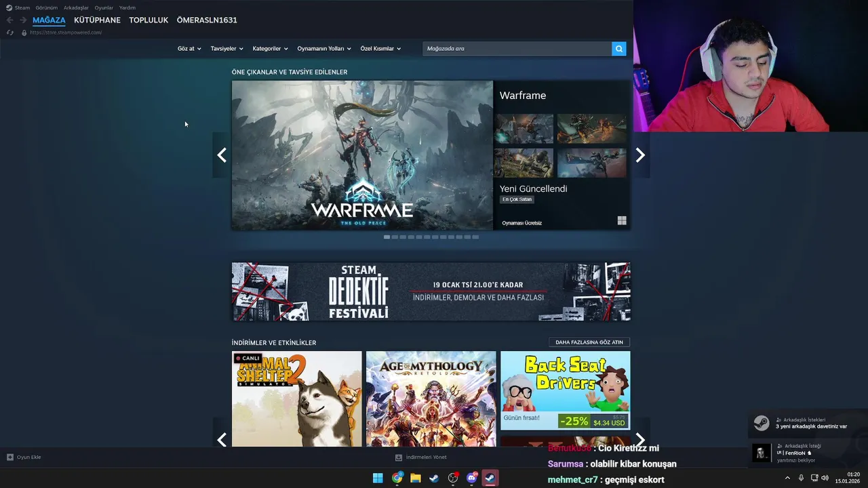Click the plus icon next to Oyun Ekle

[9, 457]
